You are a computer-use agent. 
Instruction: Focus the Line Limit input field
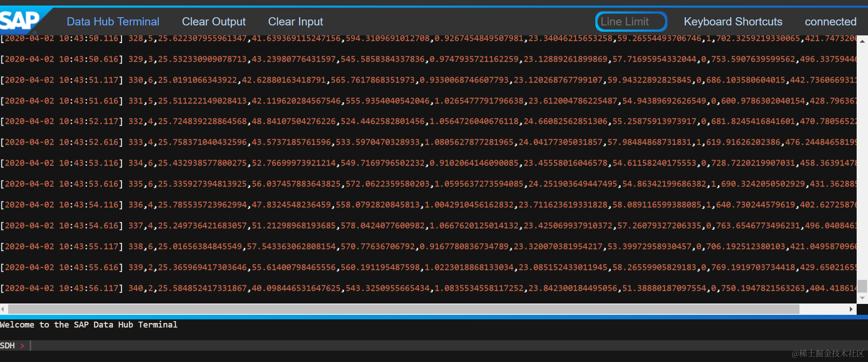click(x=631, y=21)
